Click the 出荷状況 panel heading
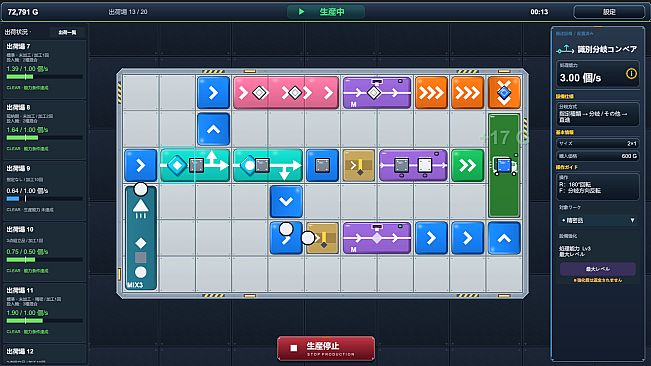 pos(17,32)
